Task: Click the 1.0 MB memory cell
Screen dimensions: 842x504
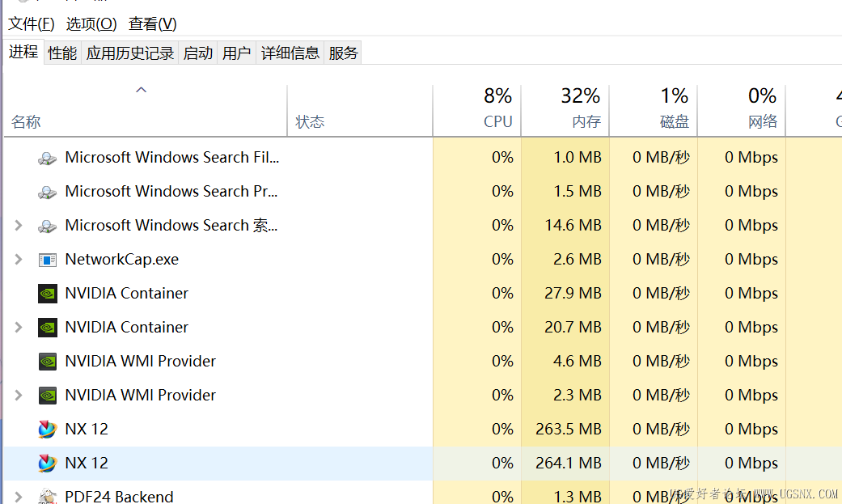Action: click(x=565, y=158)
